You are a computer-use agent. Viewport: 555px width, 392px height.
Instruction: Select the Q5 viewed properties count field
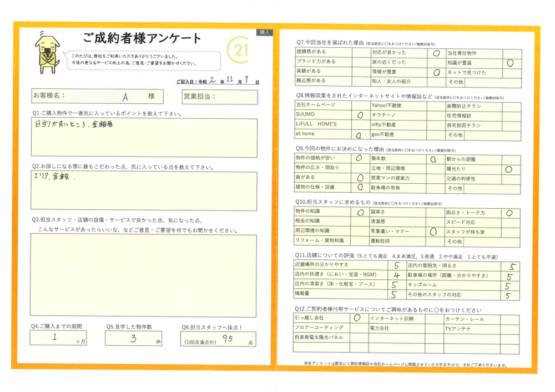pyautogui.click(x=133, y=339)
